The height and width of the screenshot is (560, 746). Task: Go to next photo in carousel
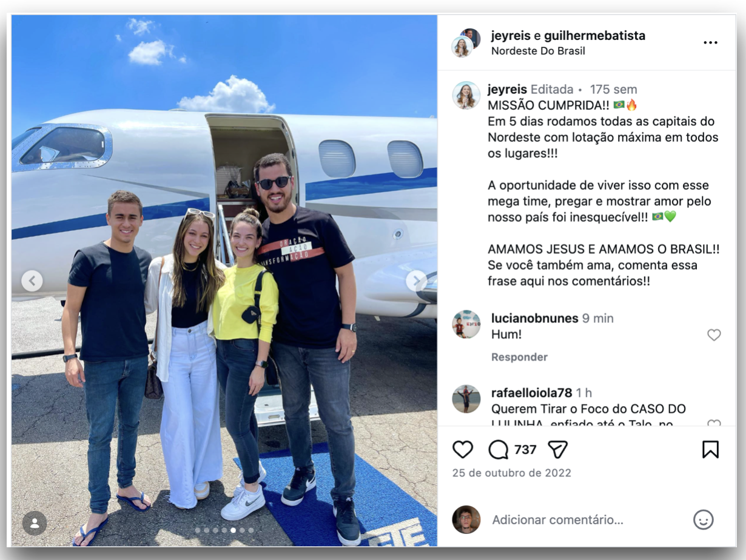pyautogui.click(x=416, y=281)
